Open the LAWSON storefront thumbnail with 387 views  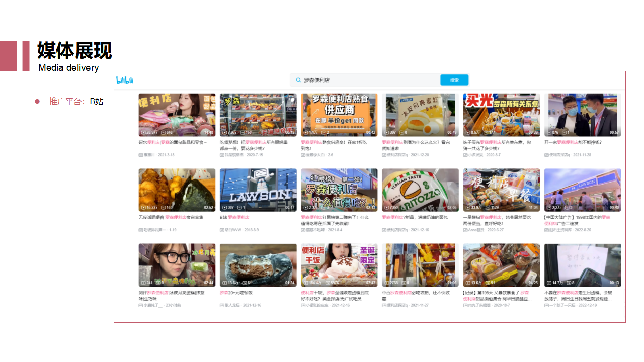[x=258, y=190]
